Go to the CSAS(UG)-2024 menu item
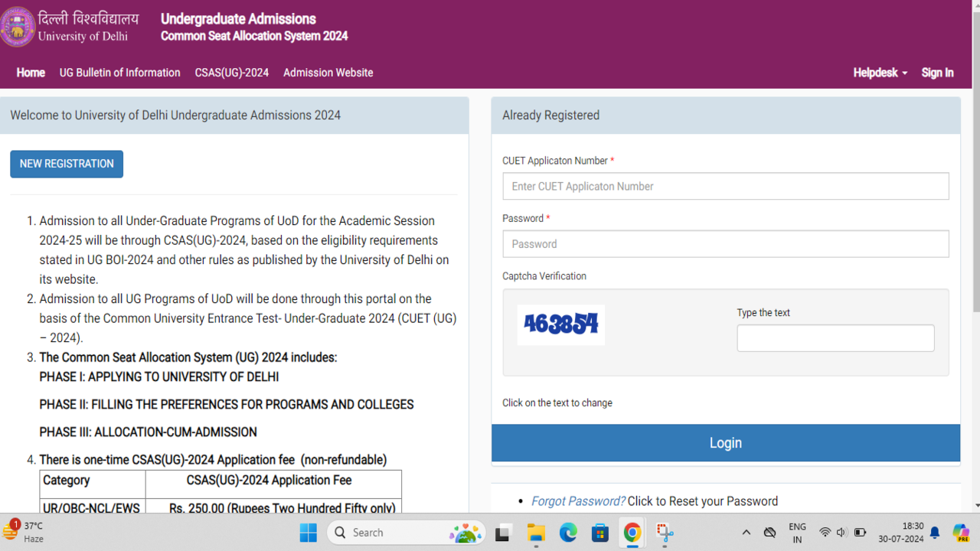Screen dimensions: 980x551 pyautogui.click(x=231, y=73)
